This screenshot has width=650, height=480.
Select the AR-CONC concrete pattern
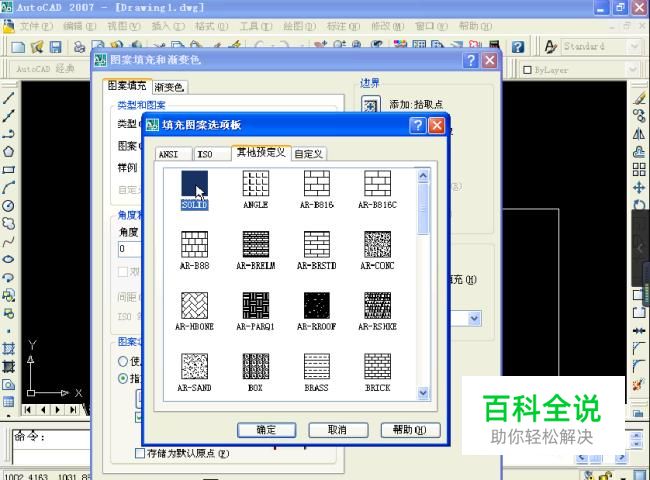377,244
